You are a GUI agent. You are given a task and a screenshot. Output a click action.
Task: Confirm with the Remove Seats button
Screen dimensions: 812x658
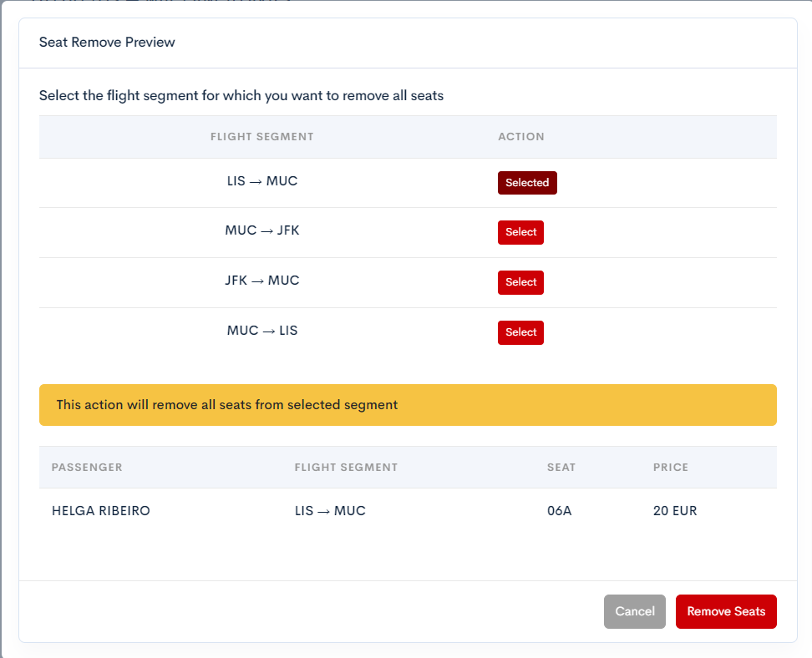point(725,611)
